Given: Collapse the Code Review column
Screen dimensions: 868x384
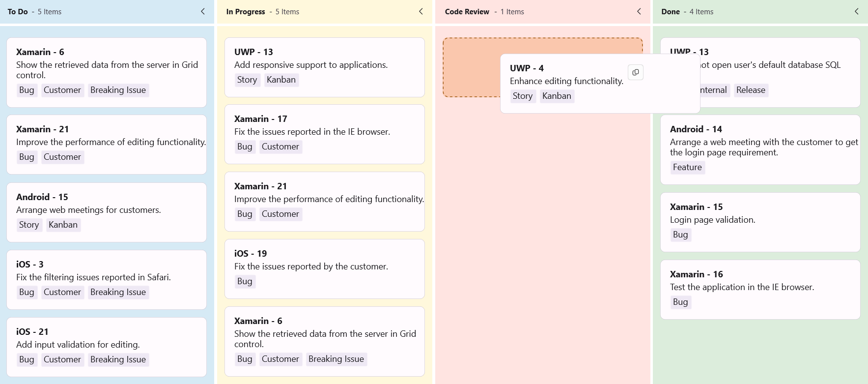Looking at the screenshot, I should pyautogui.click(x=639, y=11).
